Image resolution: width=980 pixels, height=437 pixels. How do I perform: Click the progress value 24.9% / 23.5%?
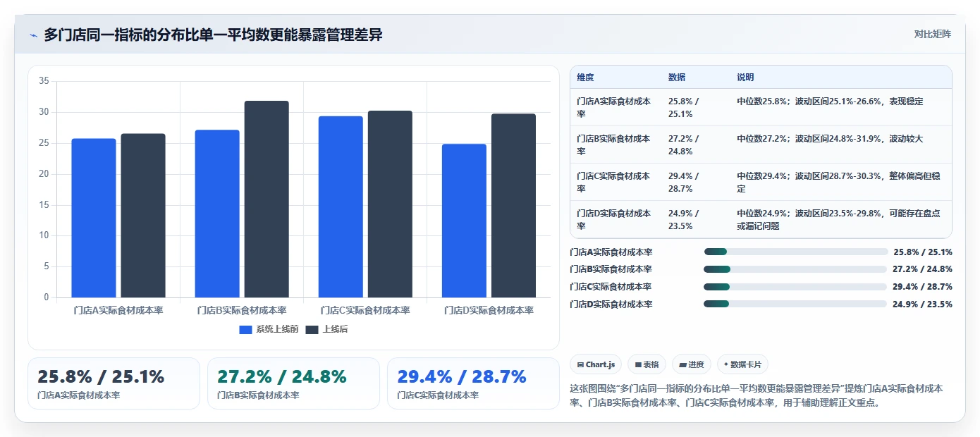(922, 304)
